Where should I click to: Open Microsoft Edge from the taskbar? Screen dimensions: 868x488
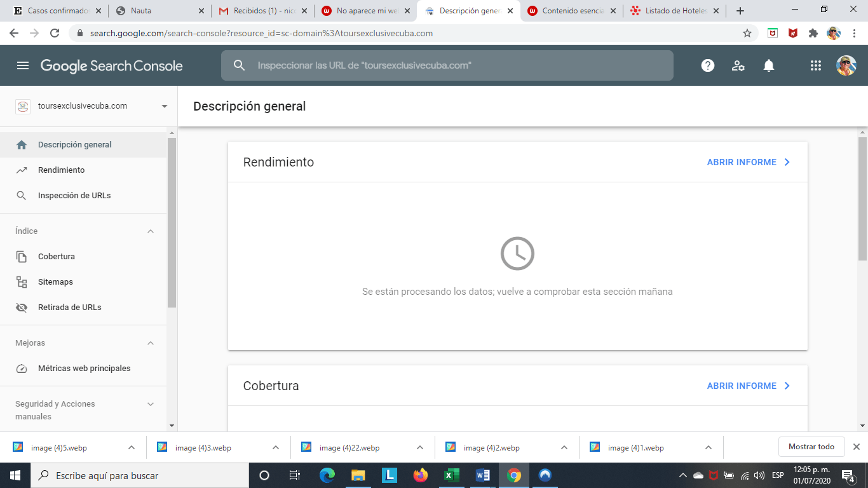point(327,475)
